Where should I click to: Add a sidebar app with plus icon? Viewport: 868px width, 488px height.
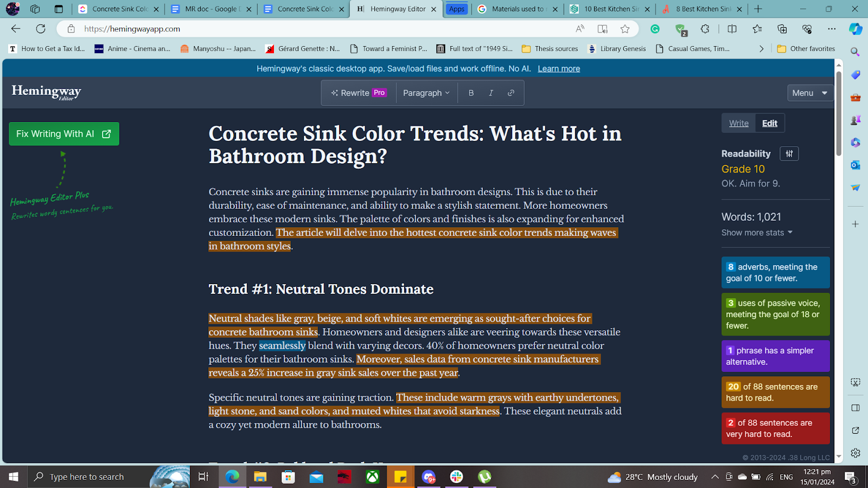(856, 224)
